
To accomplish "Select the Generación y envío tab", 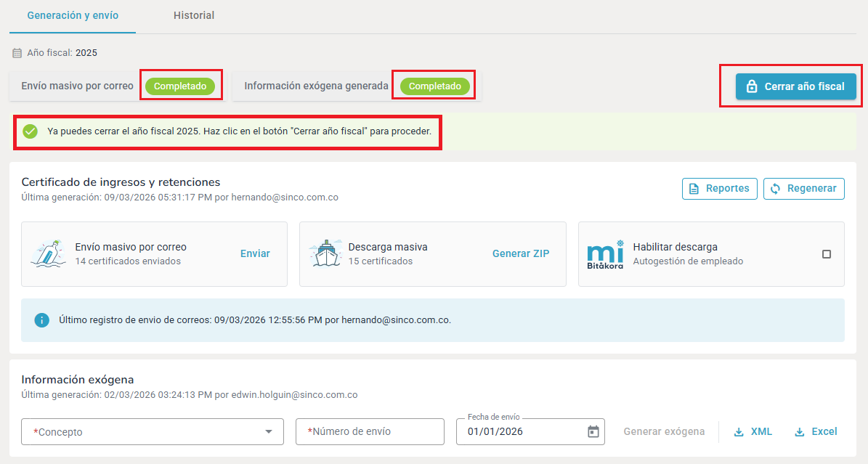I will pos(73,15).
